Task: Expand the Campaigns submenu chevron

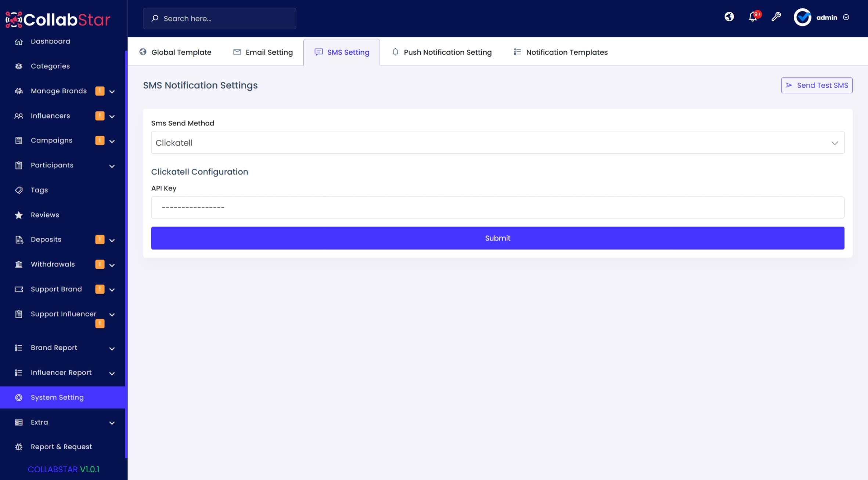Action: tap(112, 141)
